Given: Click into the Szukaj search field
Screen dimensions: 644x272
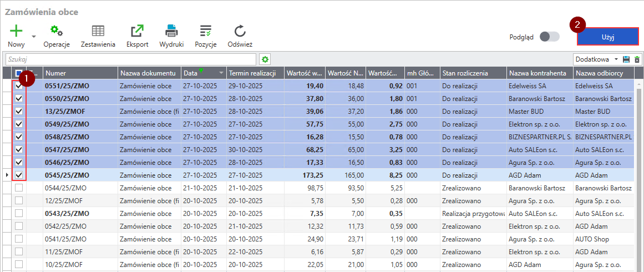Looking at the screenshot, I should point(130,59).
